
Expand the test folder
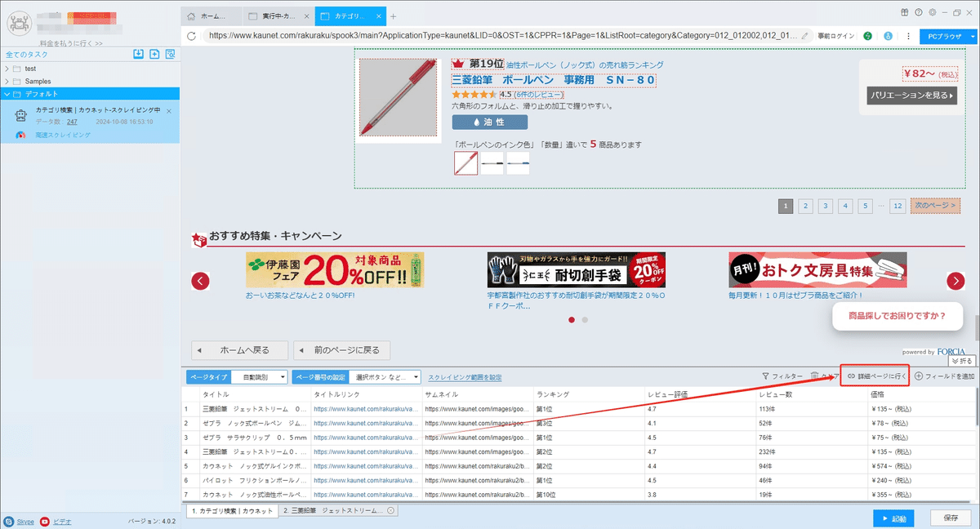click(x=7, y=69)
